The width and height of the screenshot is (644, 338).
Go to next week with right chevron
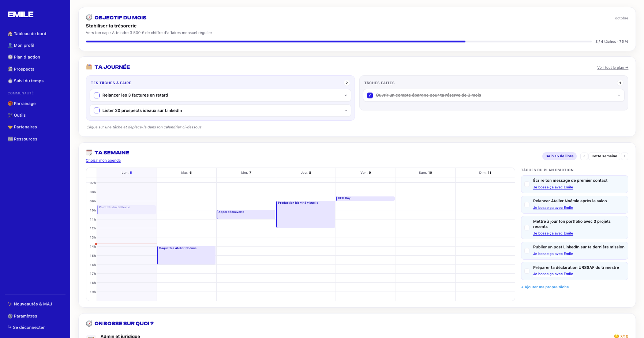point(625,156)
